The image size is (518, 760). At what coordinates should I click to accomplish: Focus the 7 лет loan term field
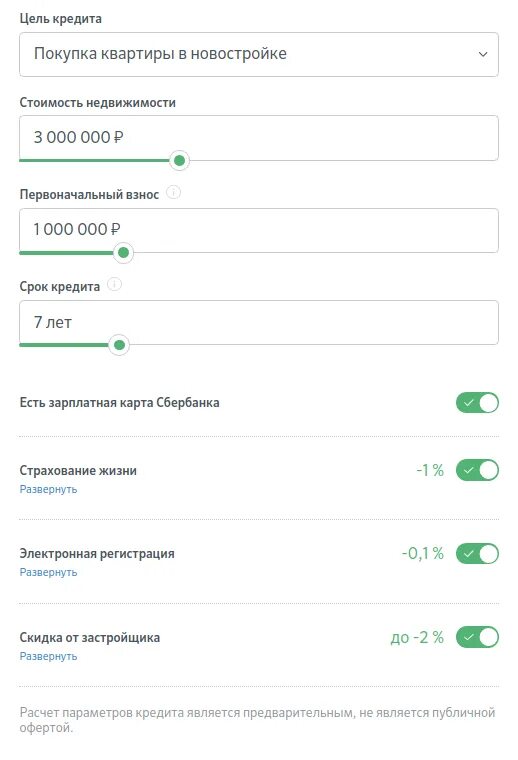[x=259, y=322]
